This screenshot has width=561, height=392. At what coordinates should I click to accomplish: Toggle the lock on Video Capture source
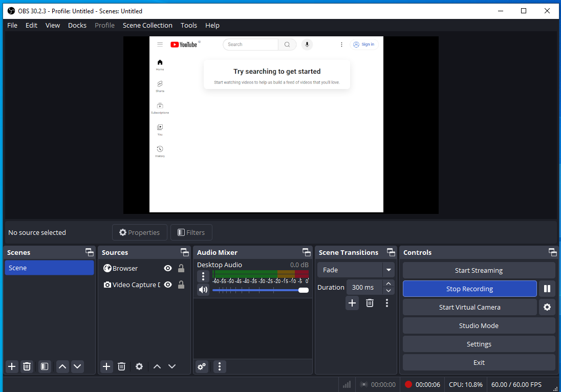(x=181, y=285)
